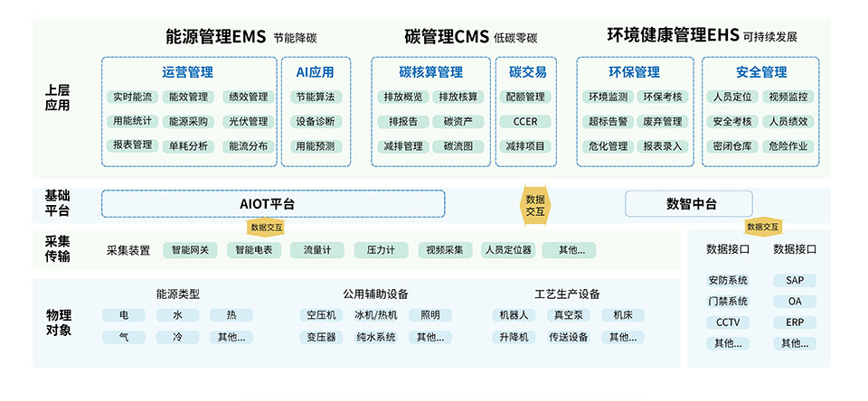868x401 pixels.
Task: Click the 实时能流 module tag
Action: [x=132, y=97]
